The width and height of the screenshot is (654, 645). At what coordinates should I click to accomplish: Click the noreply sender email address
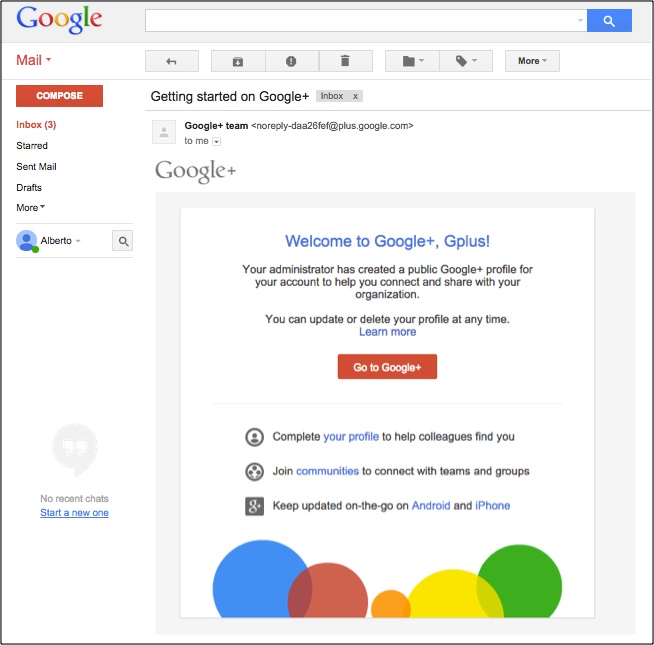point(332,126)
